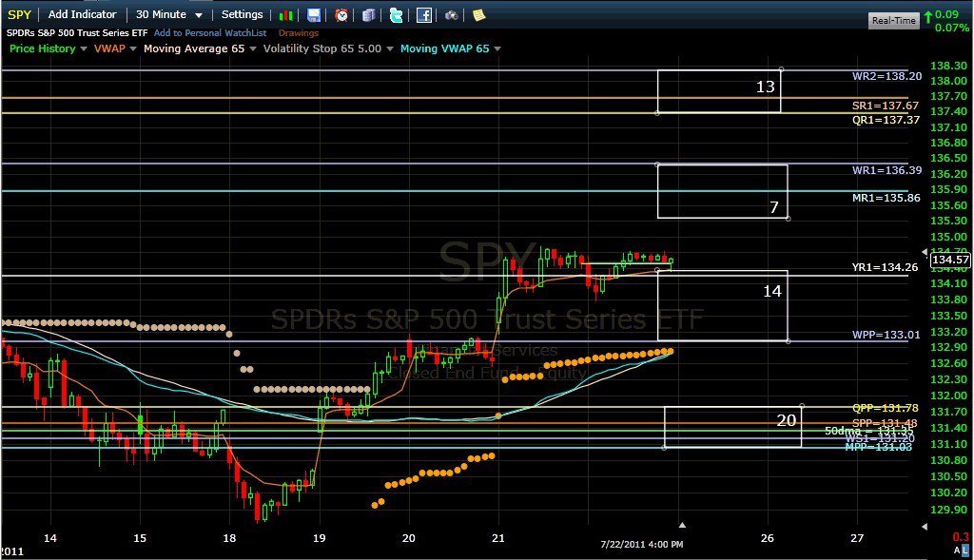The height and width of the screenshot is (560, 974).
Task: Open the yellow sticky note icon
Action: pos(479,15)
